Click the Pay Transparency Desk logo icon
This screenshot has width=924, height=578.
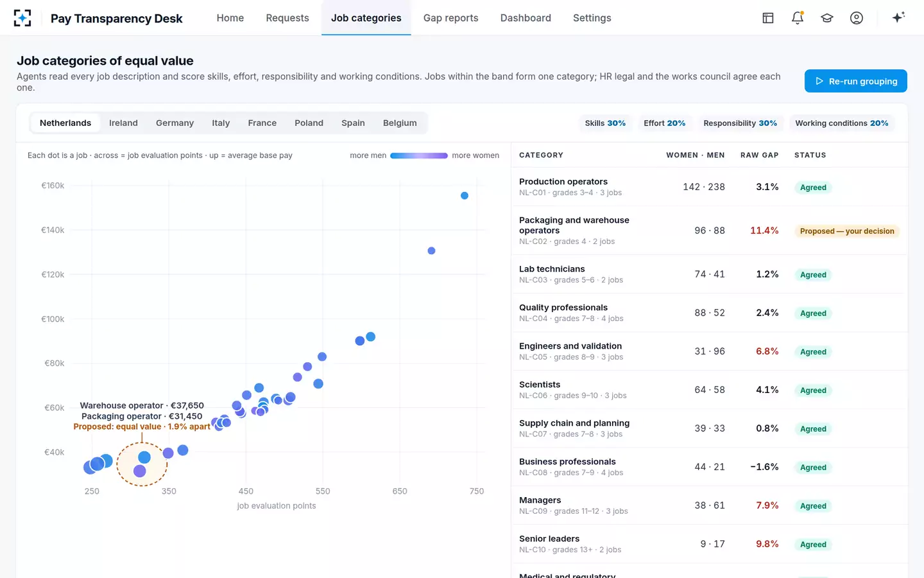coord(22,18)
